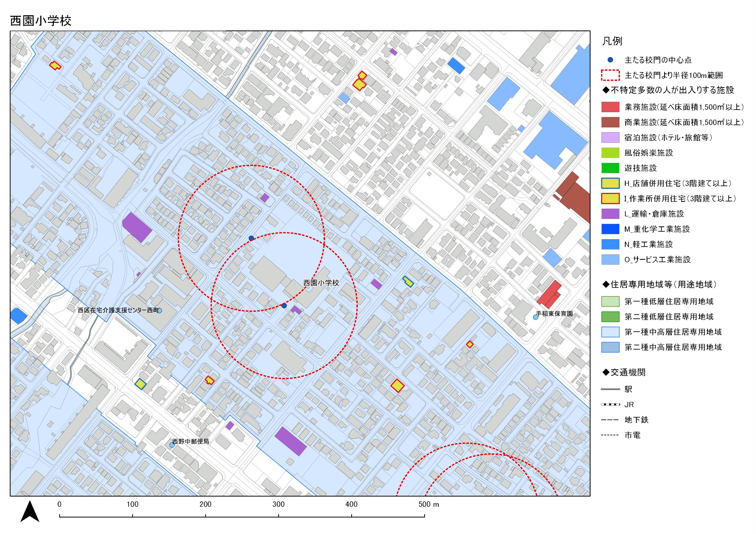Click the 駅 station line legend symbol

click(610, 390)
